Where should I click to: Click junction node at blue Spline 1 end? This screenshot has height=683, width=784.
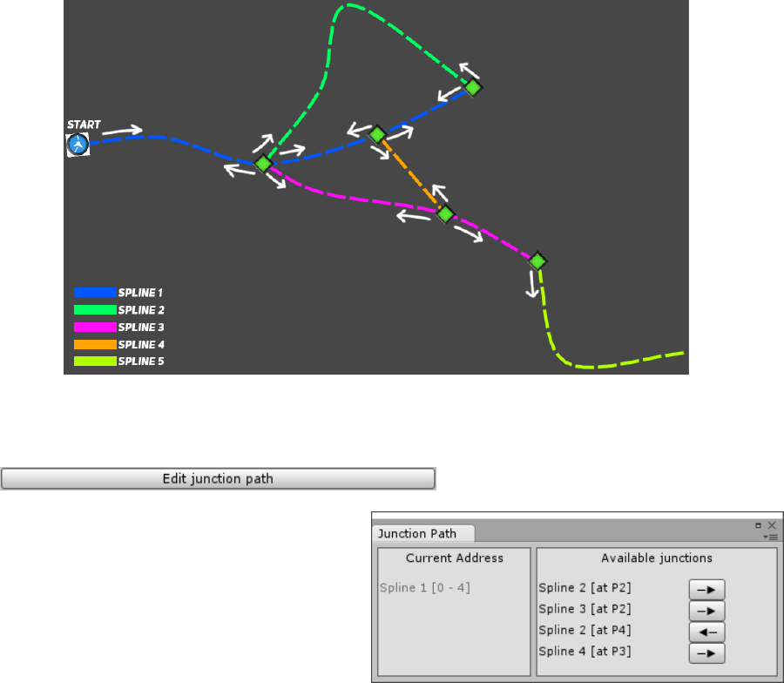(x=473, y=87)
